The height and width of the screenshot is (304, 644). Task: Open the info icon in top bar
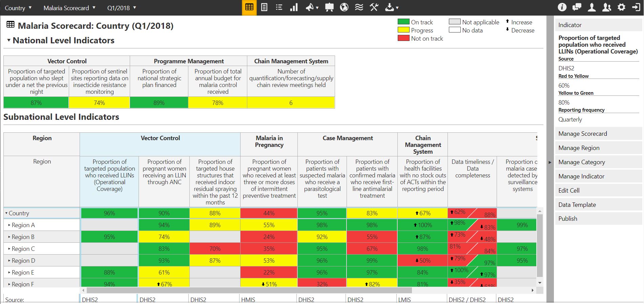pyautogui.click(x=562, y=7)
